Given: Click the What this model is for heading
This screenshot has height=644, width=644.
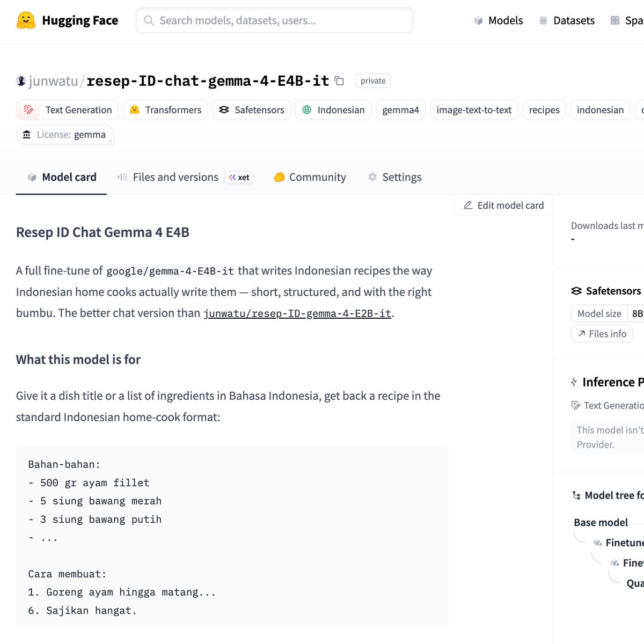Looking at the screenshot, I should click(78, 360).
